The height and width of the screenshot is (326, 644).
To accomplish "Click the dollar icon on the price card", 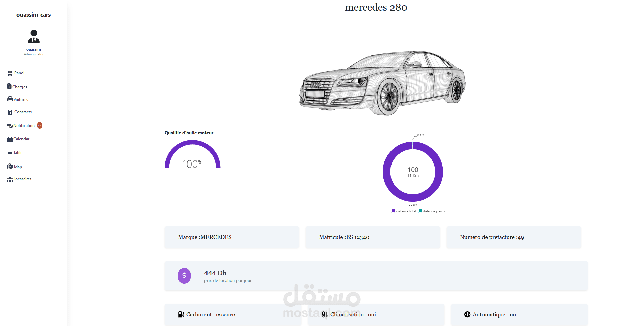I will tap(184, 276).
